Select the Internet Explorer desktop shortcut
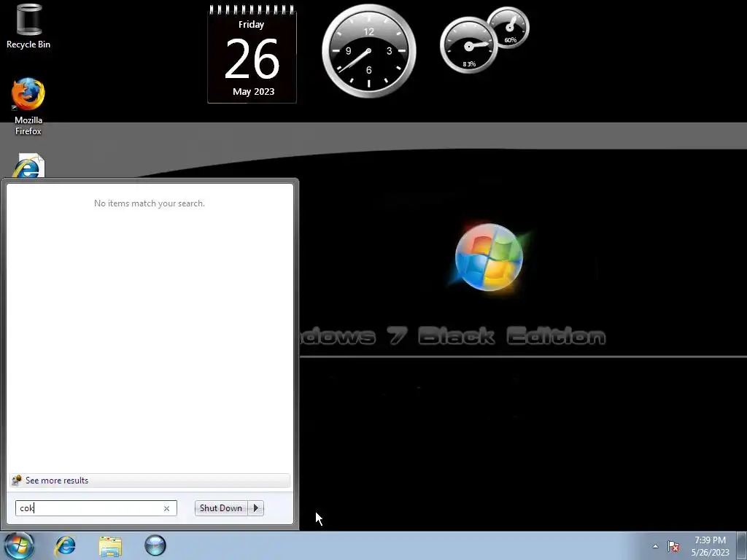The width and height of the screenshot is (747, 560). (x=28, y=166)
